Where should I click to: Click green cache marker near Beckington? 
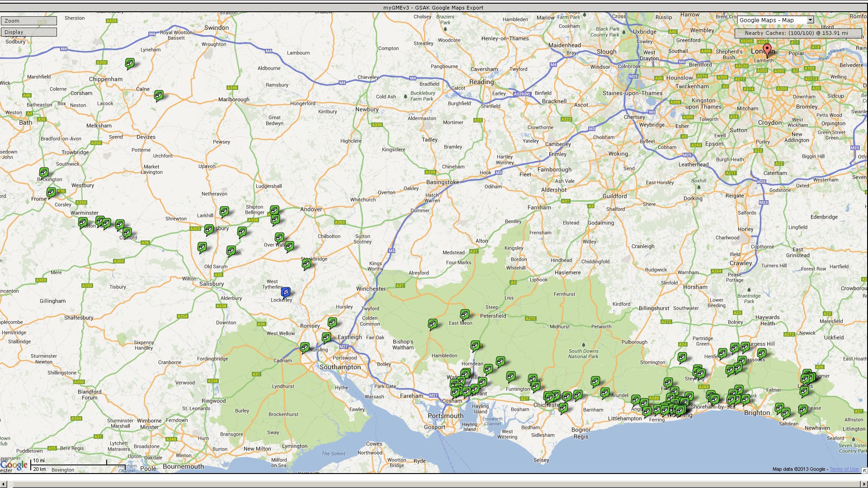(44, 172)
